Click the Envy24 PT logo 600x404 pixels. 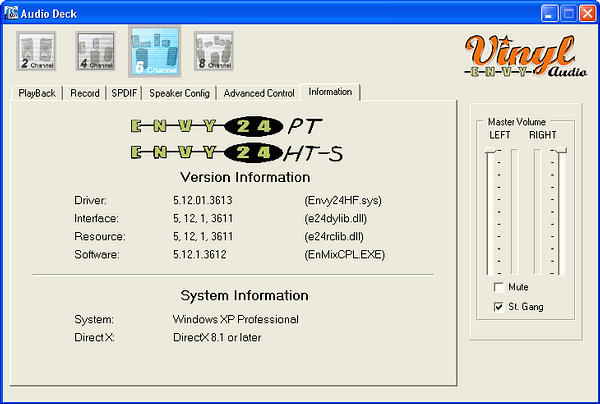(x=226, y=126)
